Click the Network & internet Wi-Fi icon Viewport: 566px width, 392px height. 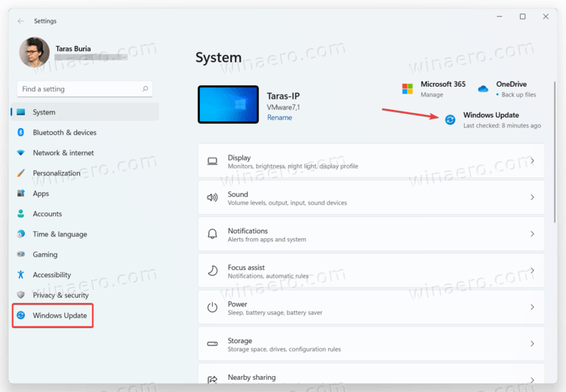point(21,152)
